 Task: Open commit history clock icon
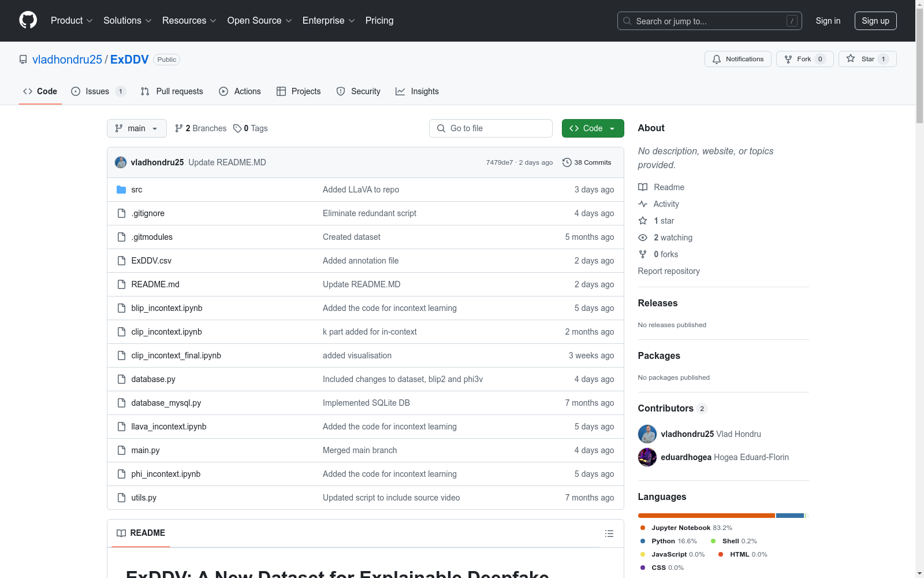[567, 162]
